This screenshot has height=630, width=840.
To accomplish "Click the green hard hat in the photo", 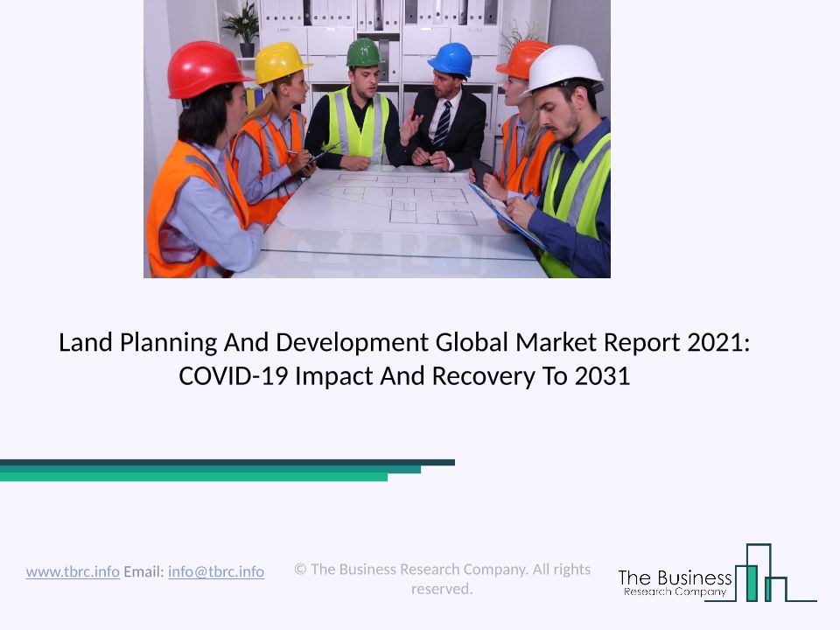I will 363,53.
